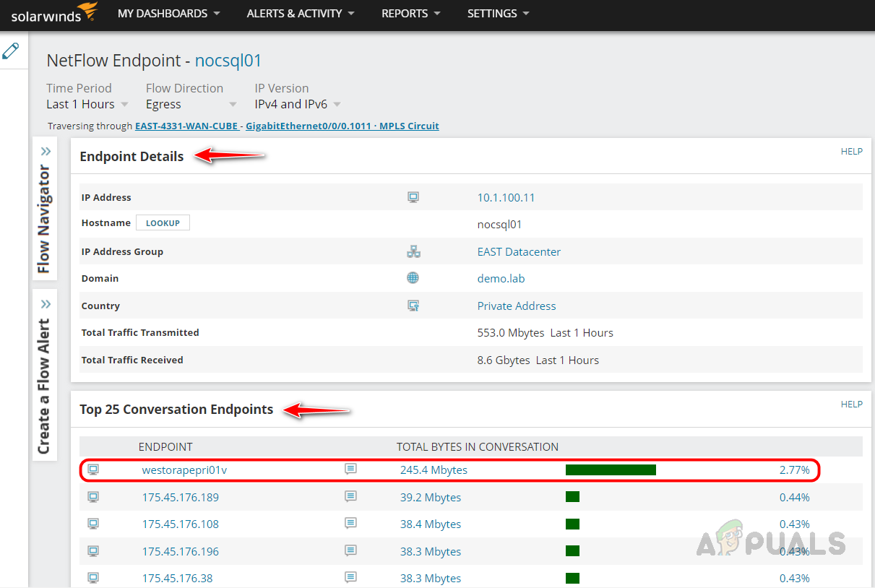Image resolution: width=875 pixels, height=588 pixels.
Task: Click the nocsql01 hostname value
Action: [499, 224]
